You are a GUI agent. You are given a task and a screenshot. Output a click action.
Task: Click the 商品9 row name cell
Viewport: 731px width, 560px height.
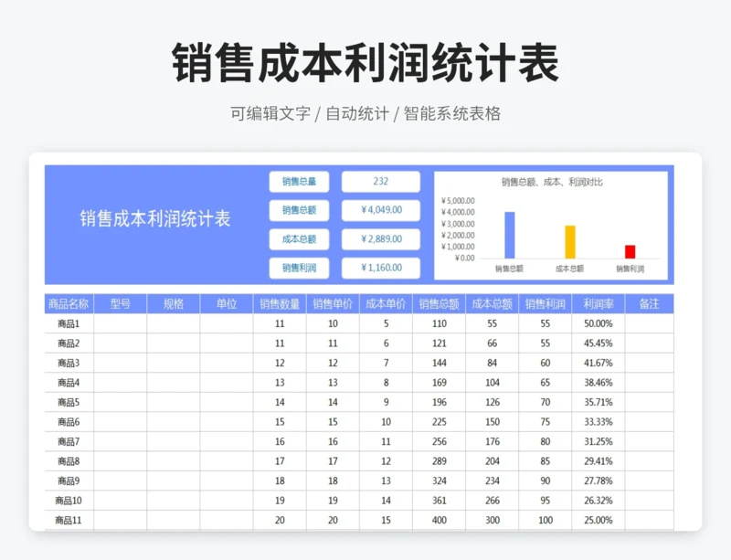(x=69, y=481)
